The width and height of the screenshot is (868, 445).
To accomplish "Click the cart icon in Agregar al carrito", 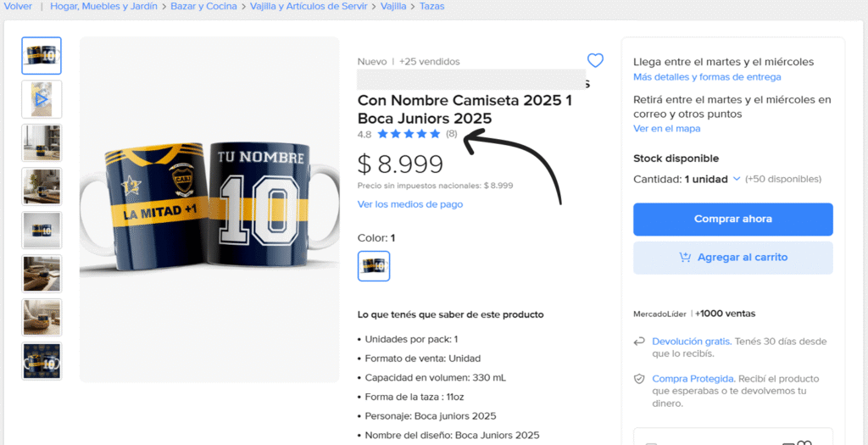I will pos(685,258).
